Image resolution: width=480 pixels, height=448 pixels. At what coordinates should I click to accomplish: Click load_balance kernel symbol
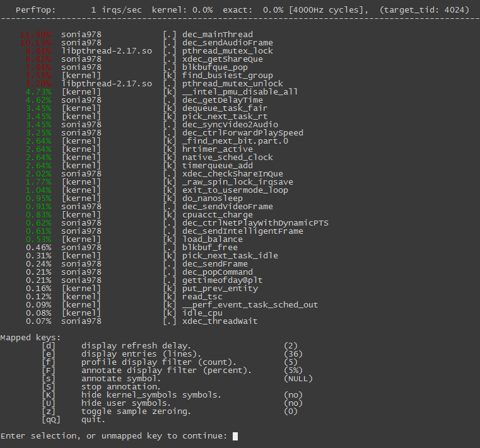213,239
